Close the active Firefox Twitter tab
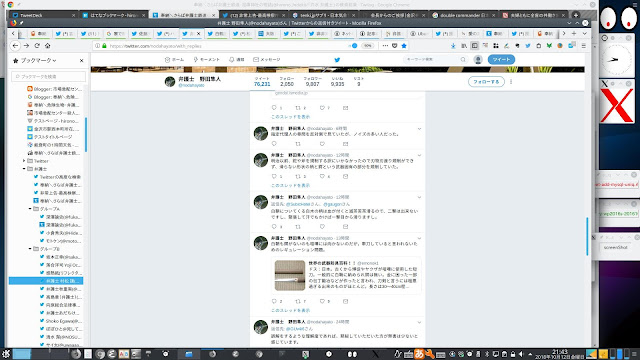This screenshot has height=360, width=640. point(199,33)
